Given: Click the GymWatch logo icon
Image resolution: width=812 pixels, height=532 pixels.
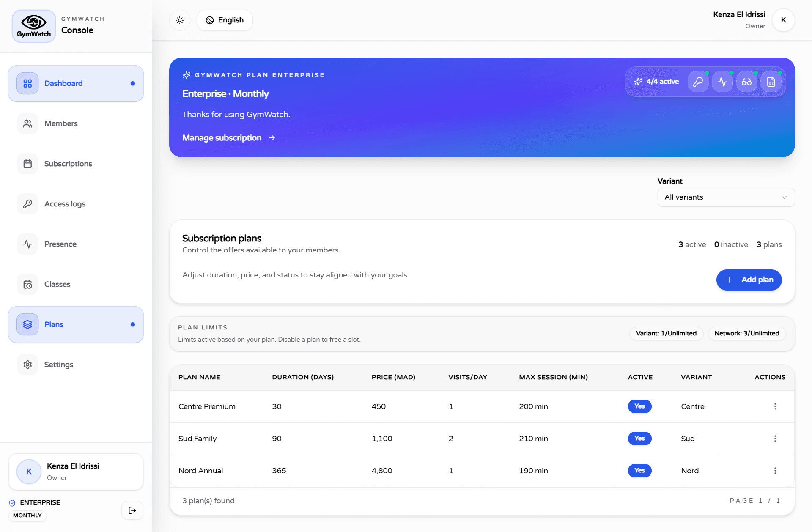Looking at the screenshot, I should (x=33, y=26).
